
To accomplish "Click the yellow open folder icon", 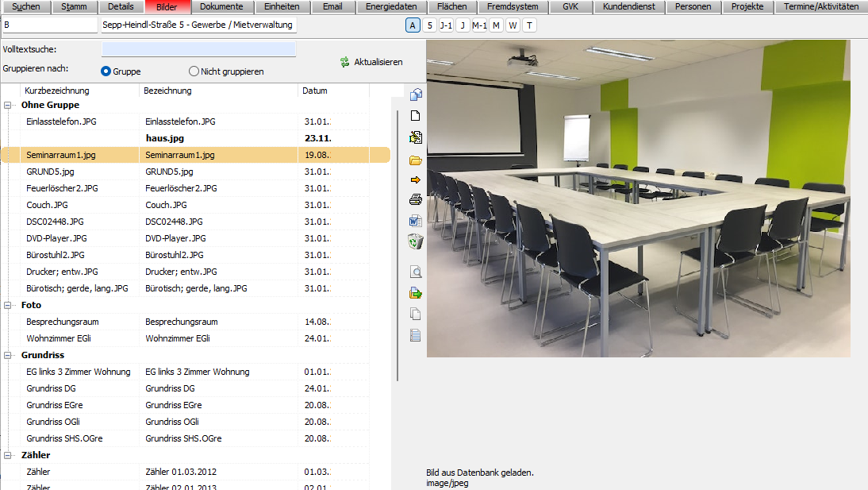I will [415, 160].
